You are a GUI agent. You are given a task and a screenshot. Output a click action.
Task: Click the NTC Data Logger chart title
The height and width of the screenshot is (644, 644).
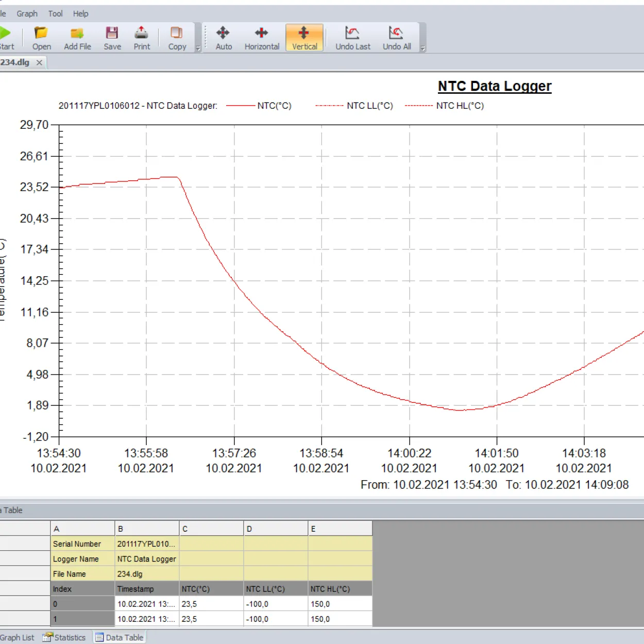[495, 86]
